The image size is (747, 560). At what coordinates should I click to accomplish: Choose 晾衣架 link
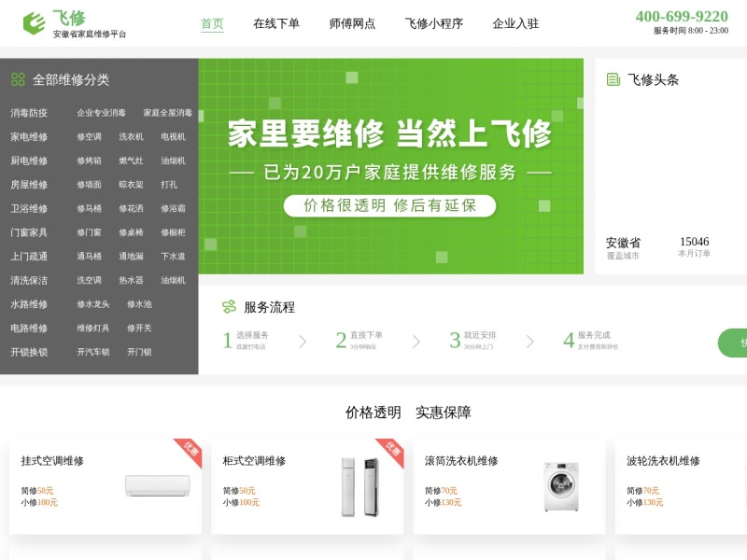pos(131,184)
